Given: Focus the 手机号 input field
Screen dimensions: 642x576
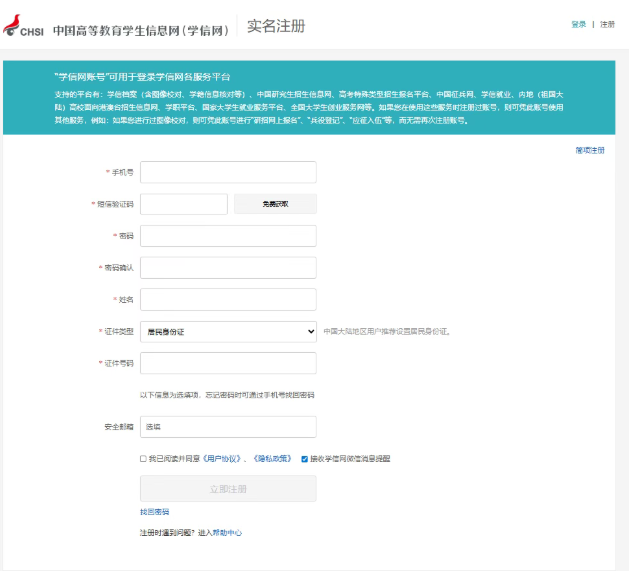Looking at the screenshot, I should [x=228, y=172].
